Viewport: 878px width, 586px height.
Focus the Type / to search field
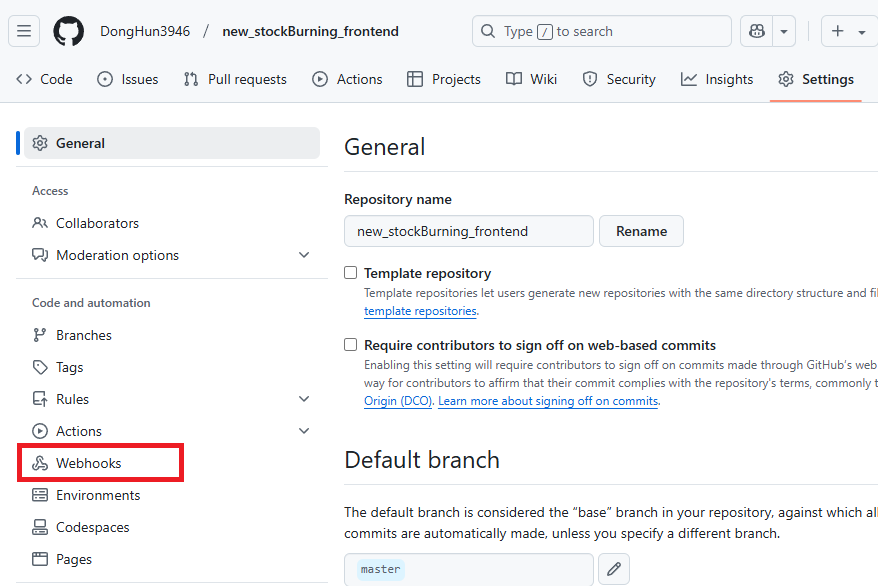(x=601, y=31)
